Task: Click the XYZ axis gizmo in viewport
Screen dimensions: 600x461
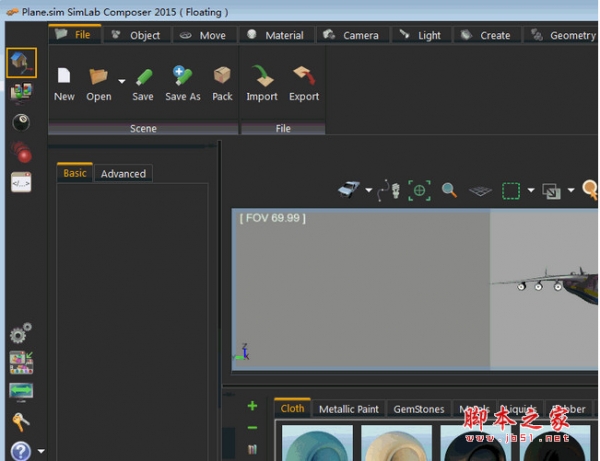Action: (x=242, y=352)
